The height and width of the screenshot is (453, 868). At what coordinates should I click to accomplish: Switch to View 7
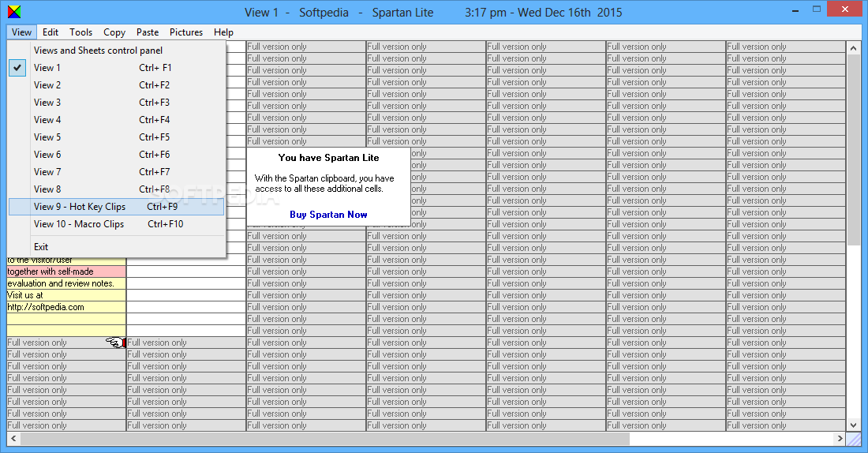click(116, 172)
